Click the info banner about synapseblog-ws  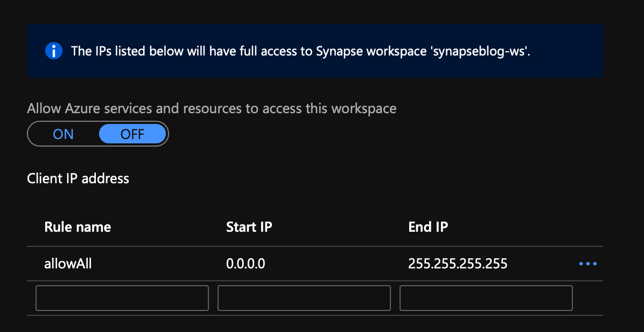tap(315, 51)
